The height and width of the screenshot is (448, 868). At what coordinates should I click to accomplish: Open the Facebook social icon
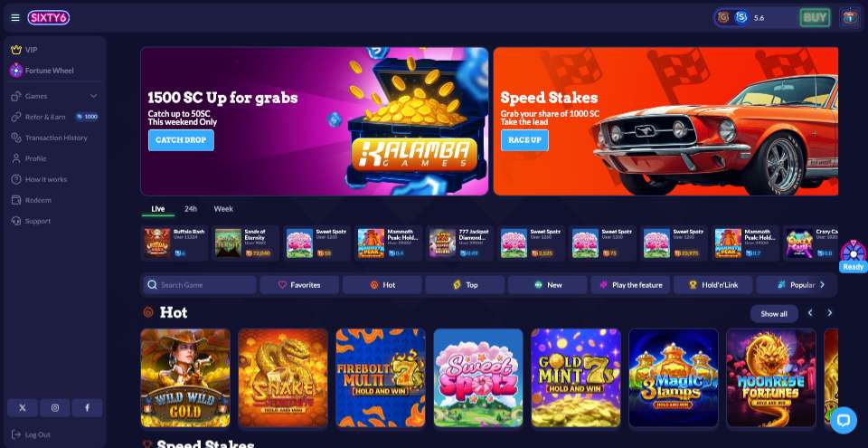[87, 407]
